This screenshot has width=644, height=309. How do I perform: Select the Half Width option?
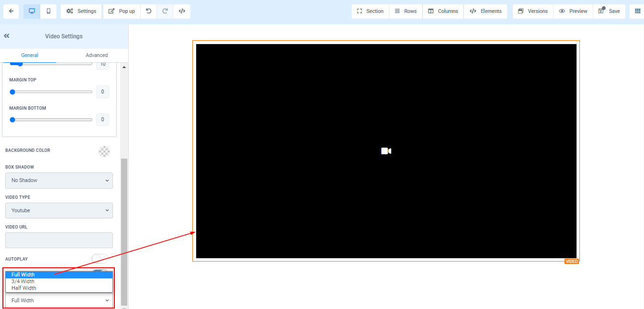click(59, 288)
